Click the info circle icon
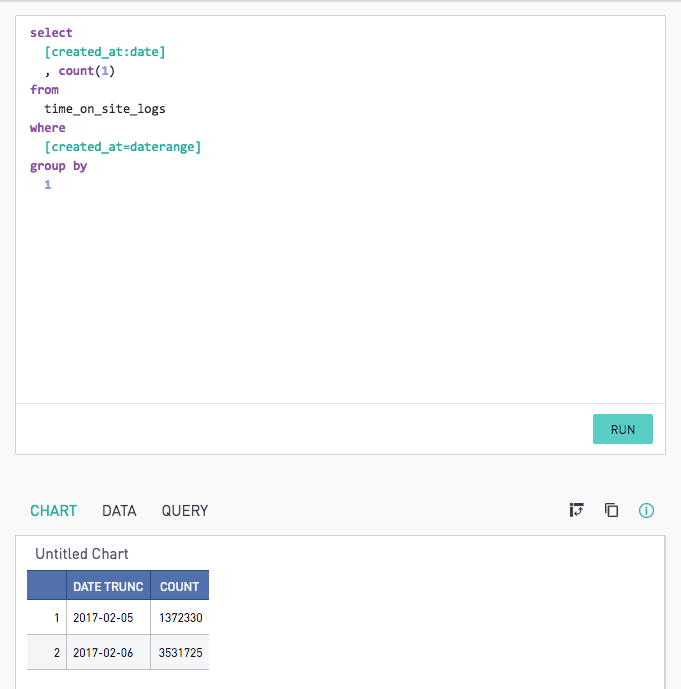 tap(646, 510)
